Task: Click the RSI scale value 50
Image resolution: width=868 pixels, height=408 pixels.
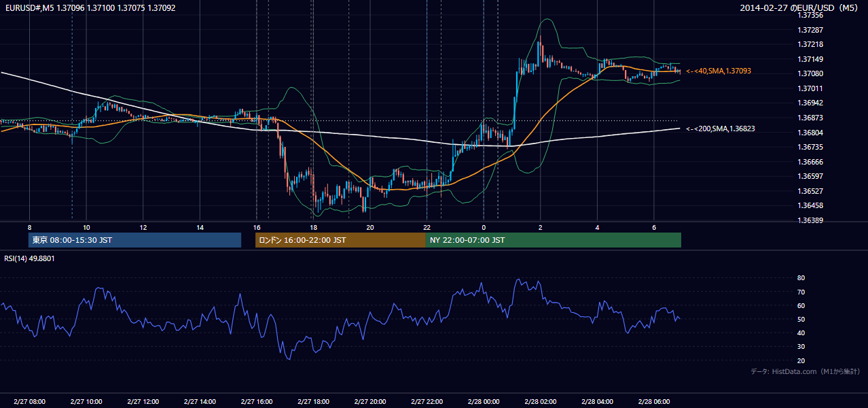Action: [801, 319]
